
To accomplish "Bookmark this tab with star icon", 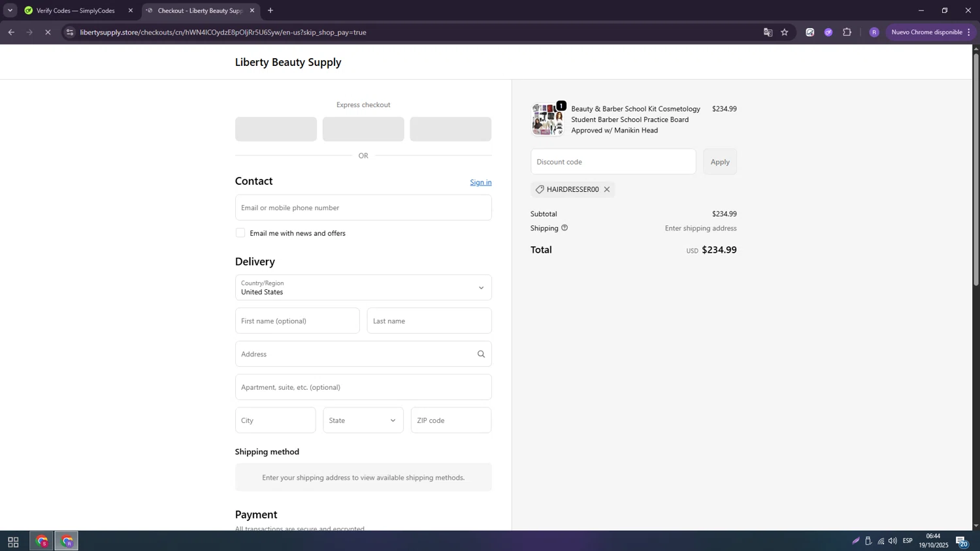I will [x=785, y=32].
